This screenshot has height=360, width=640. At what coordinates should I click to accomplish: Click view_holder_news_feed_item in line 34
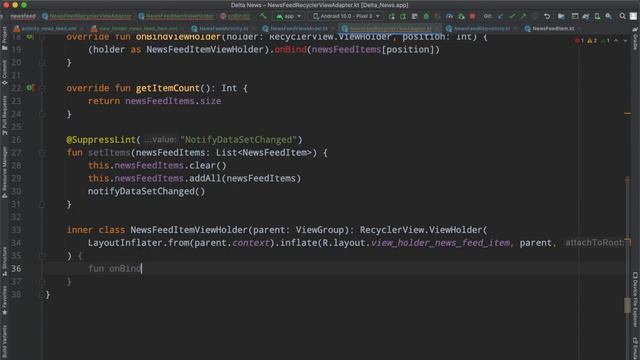point(440,243)
